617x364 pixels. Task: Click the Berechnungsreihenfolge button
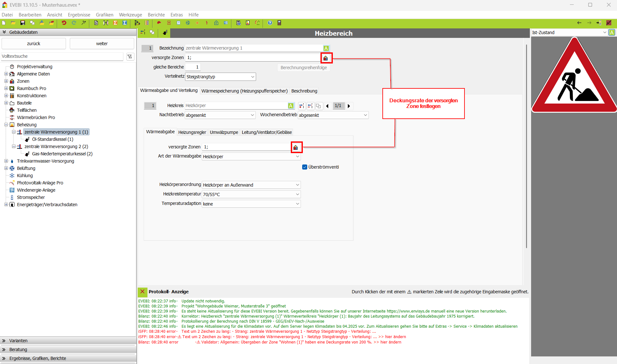click(x=303, y=68)
